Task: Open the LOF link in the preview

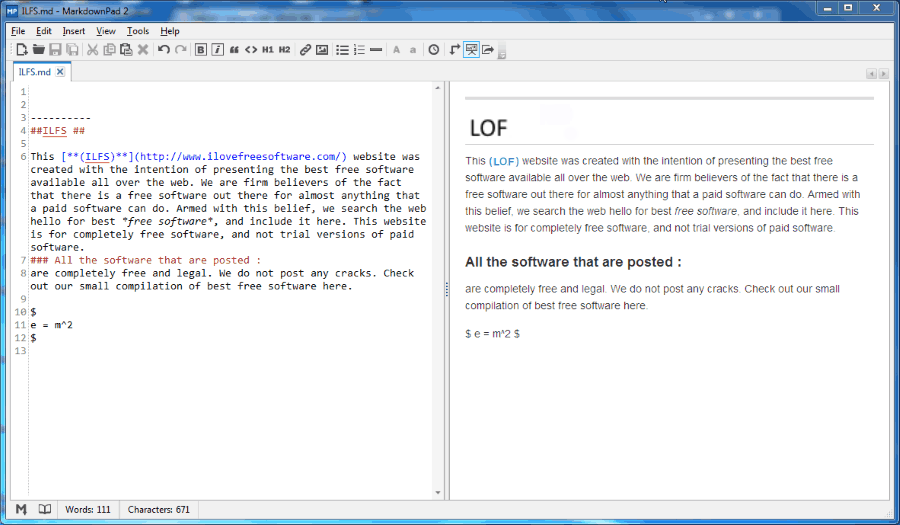Action: (504, 161)
